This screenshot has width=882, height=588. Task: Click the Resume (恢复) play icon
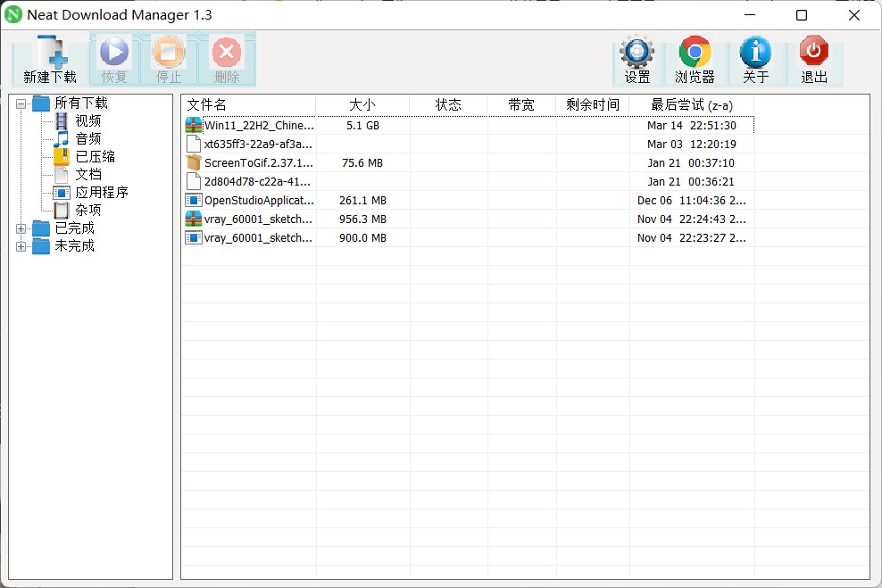(x=114, y=52)
